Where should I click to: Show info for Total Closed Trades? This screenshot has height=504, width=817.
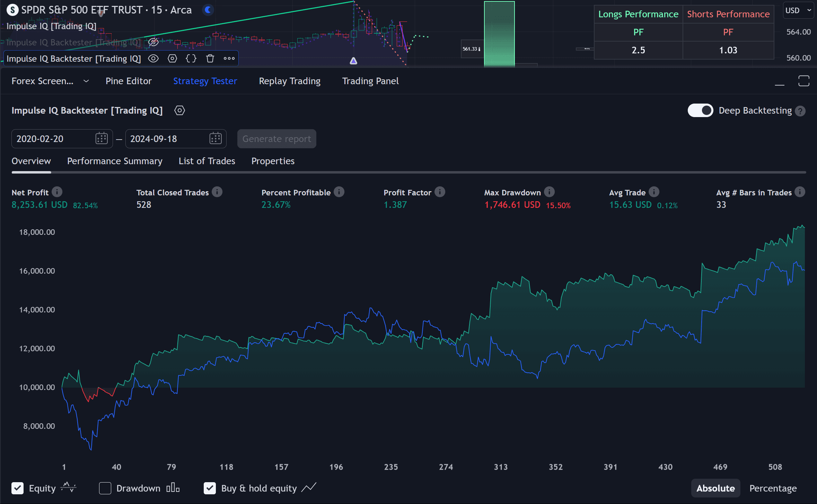(x=217, y=192)
